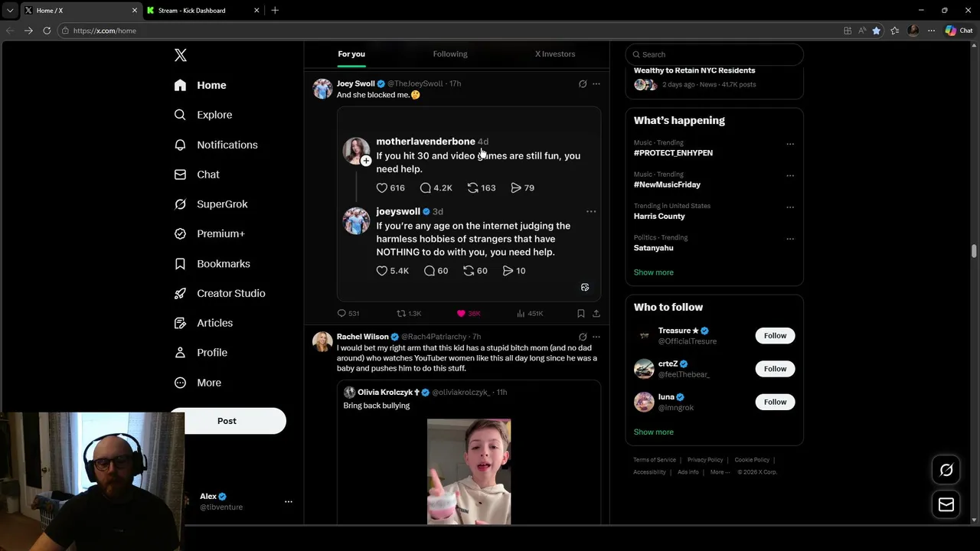The image size is (980, 551).
Task: Click the page vertical scrollbar thumb
Action: click(975, 251)
